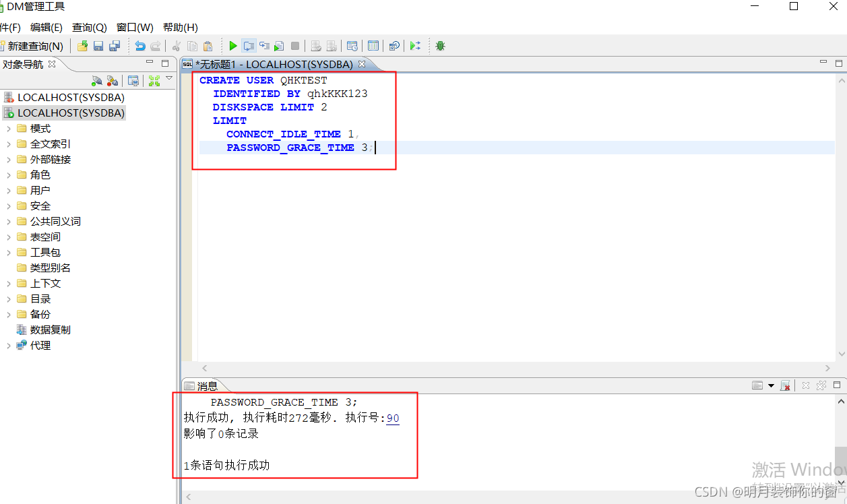The height and width of the screenshot is (504, 847).
Task: Expand the 用户 tree node
Action: click(8, 190)
